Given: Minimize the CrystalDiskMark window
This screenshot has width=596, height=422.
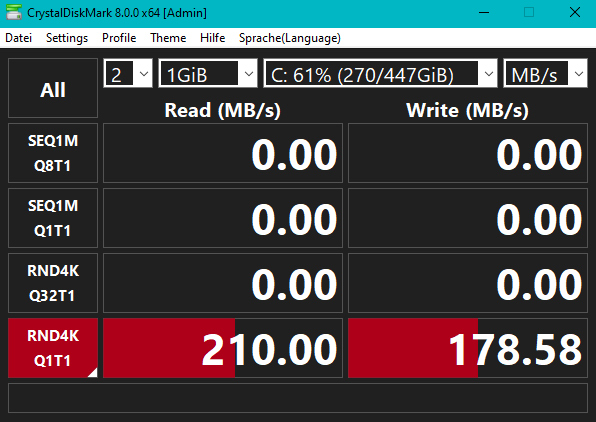Looking at the screenshot, I should 484,13.
